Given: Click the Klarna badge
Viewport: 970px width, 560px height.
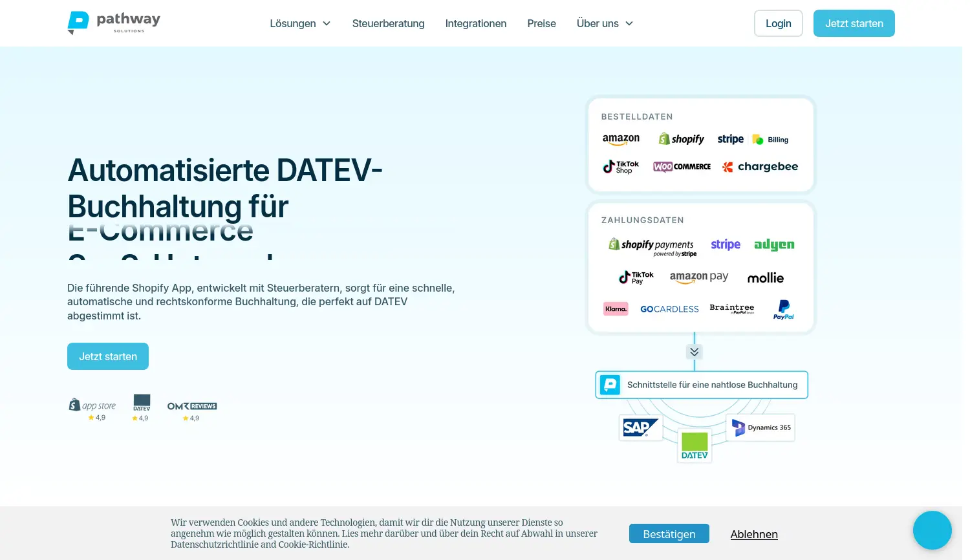Looking at the screenshot, I should [616, 308].
